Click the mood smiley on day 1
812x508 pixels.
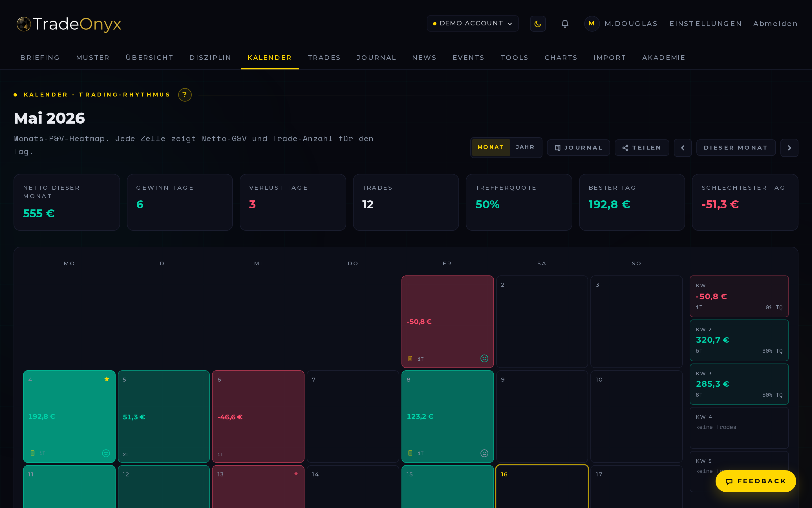click(x=484, y=358)
